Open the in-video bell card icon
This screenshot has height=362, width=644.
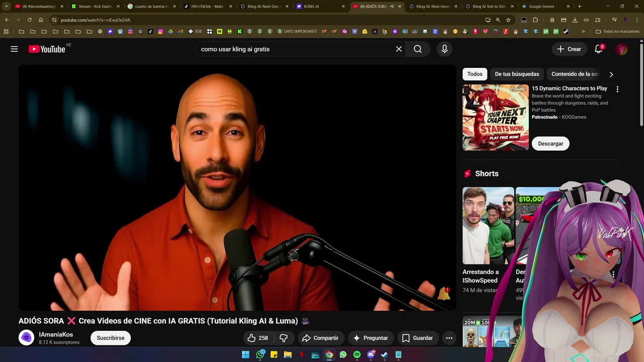(x=444, y=293)
